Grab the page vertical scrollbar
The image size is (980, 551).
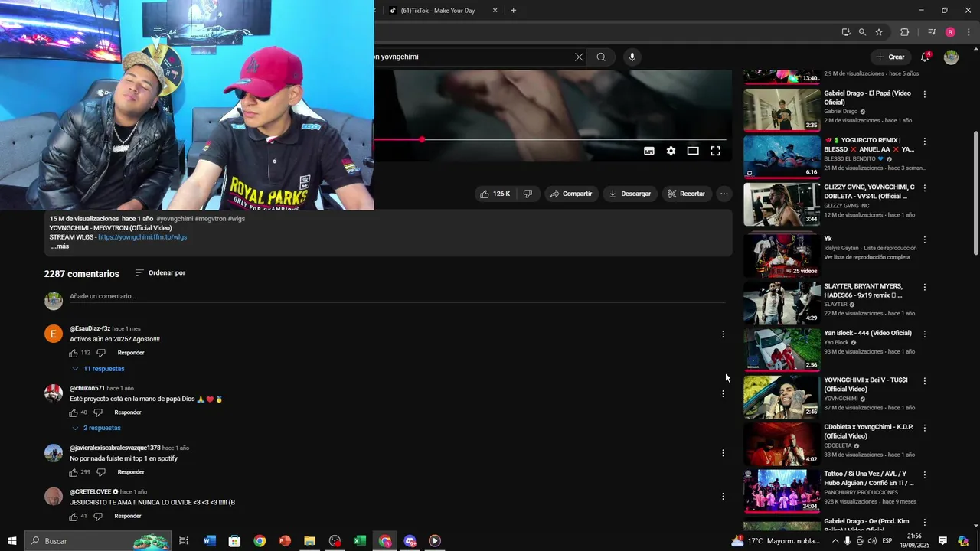tap(975, 194)
